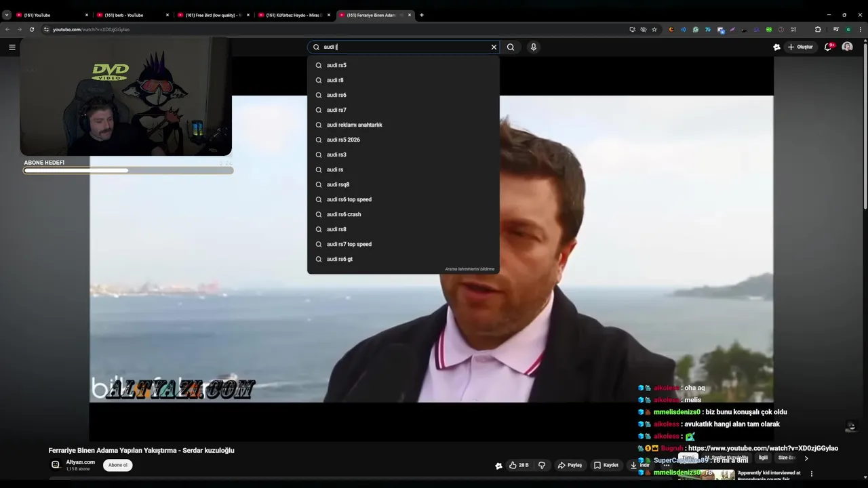Click 'Arama tahminlerini bildirme' link
Image resolution: width=868 pixels, height=488 pixels.
click(x=470, y=269)
